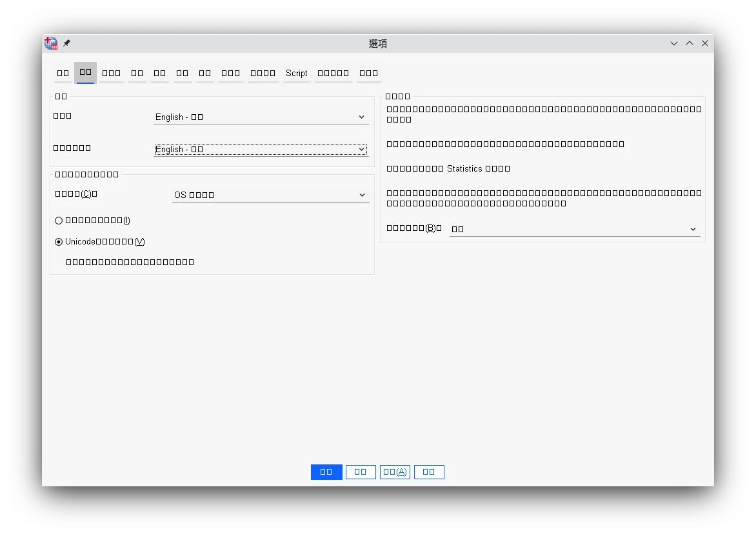The height and width of the screenshot is (536, 756).
Task: Click the last button in the bottom row
Action: tap(429, 472)
